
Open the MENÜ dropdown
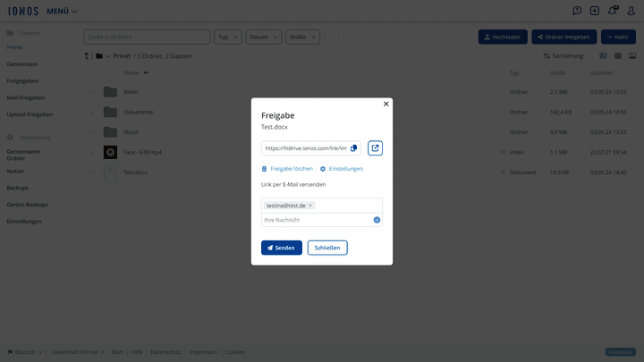point(62,11)
